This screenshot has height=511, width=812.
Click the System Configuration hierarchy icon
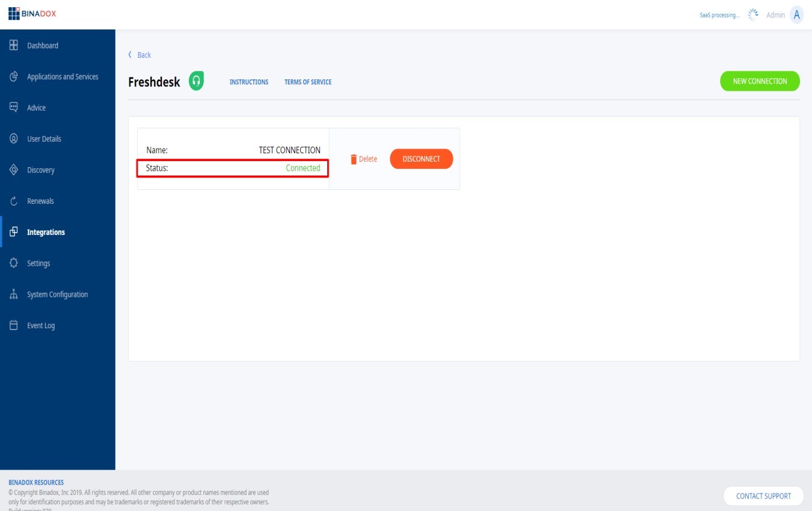[x=13, y=295]
